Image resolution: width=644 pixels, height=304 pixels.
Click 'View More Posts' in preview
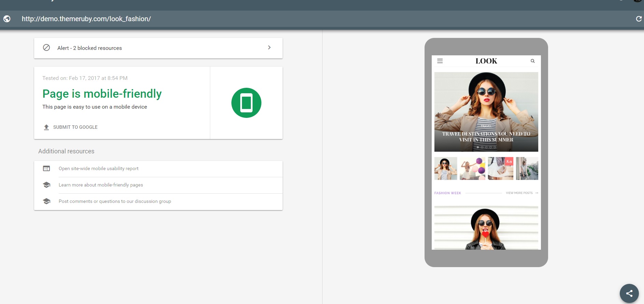[519, 193]
